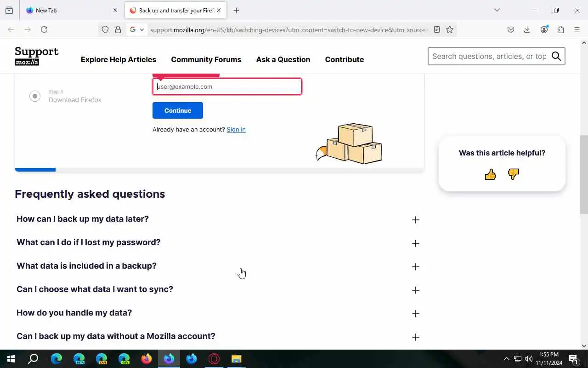Open the List all tabs dropdown
This screenshot has height=368, width=588.
tap(497, 10)
